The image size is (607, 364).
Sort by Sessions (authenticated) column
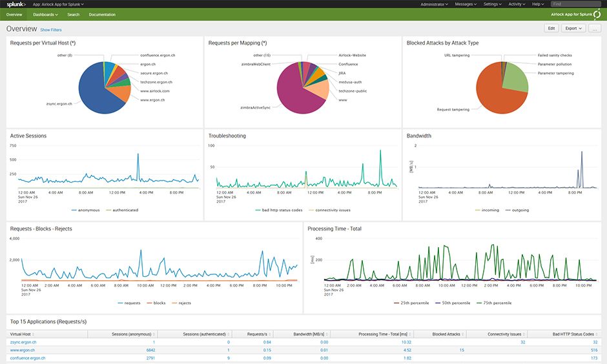[207, 334]
